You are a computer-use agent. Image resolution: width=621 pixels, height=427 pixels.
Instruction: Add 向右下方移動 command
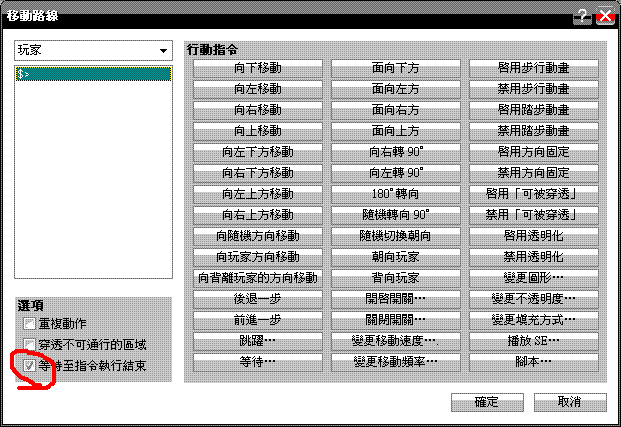[x=257, y=173]
